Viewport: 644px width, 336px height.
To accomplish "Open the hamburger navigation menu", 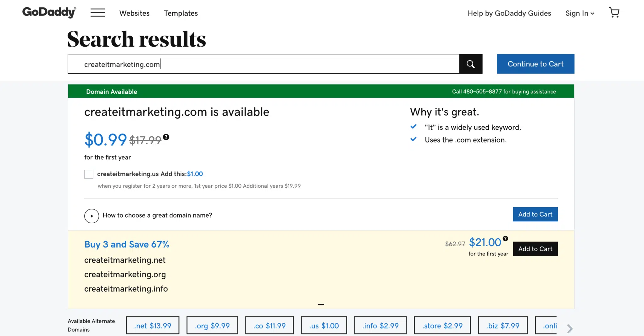I will (98, 13).
